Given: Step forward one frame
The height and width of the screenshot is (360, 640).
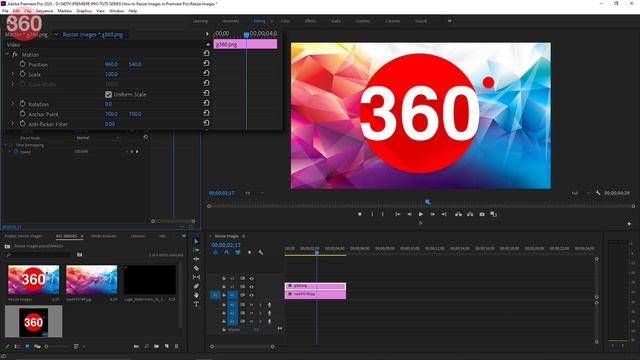Looking at the screenshot, I should click(x=432, y=214).
